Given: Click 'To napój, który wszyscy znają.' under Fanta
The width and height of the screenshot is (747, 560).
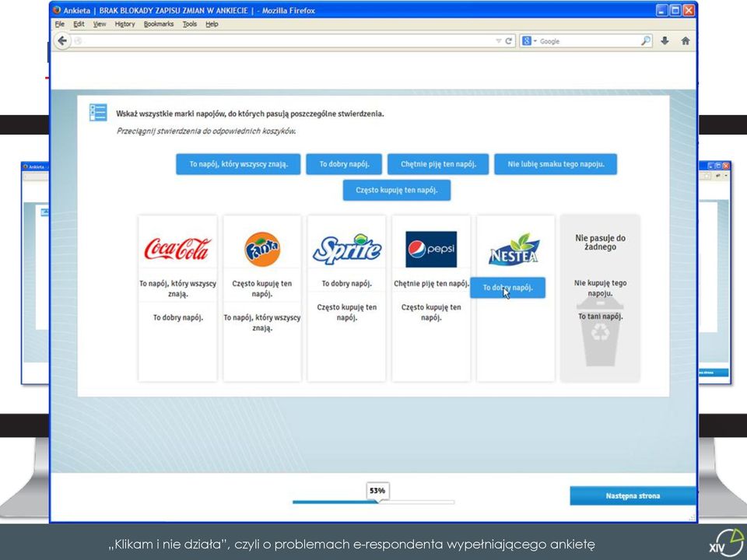Looking at the screenshot, I should (262, 322).
